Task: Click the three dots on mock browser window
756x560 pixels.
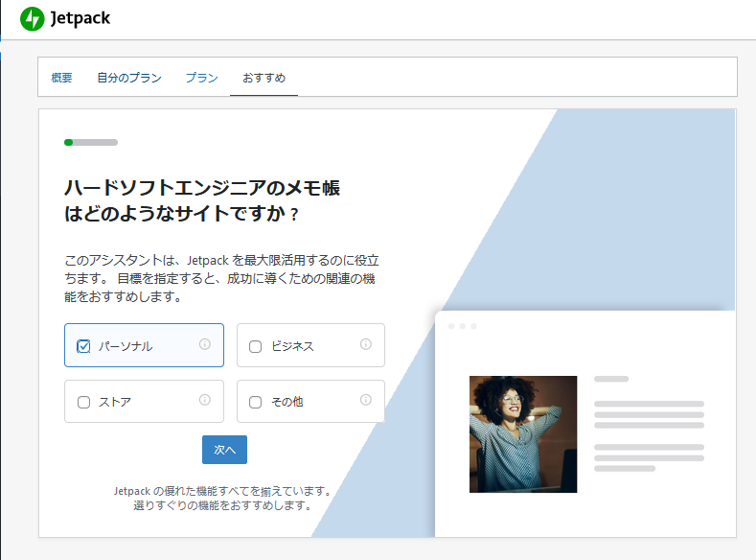Action: click(461, 326)
